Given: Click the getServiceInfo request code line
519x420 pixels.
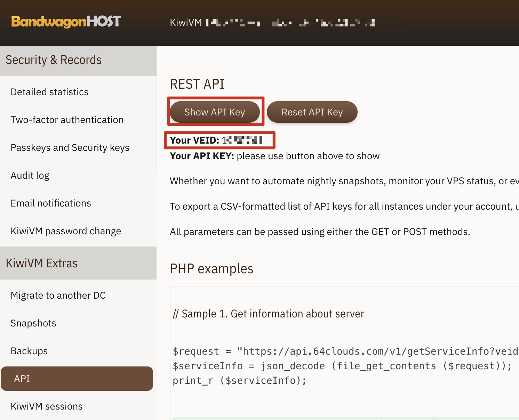Looking at the screenshot, I should point(346,351).
